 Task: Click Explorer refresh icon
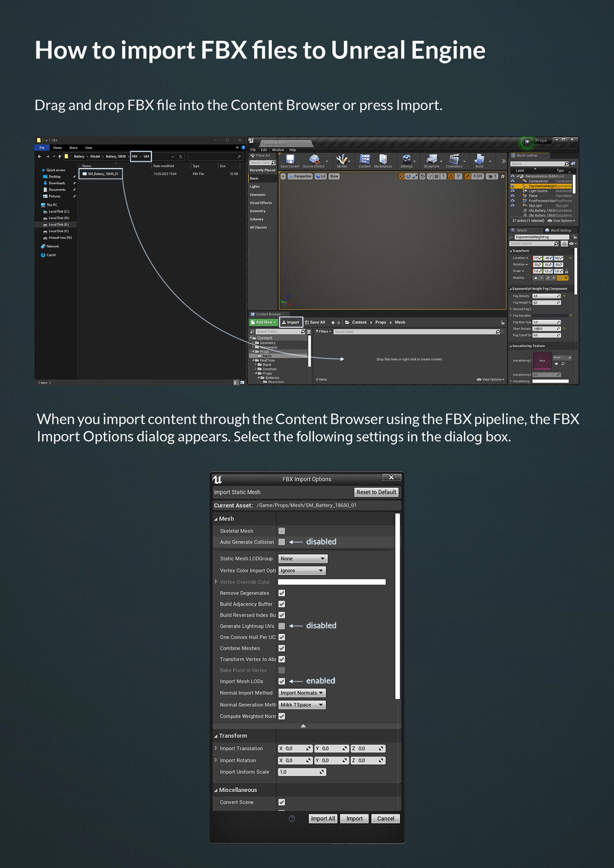click(x=181, y=157)
